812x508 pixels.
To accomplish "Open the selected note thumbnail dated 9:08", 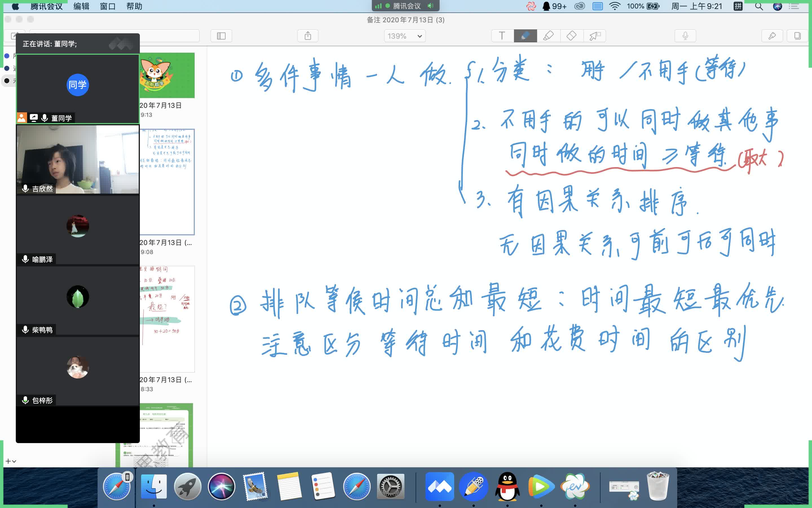I will click(167, 182).
